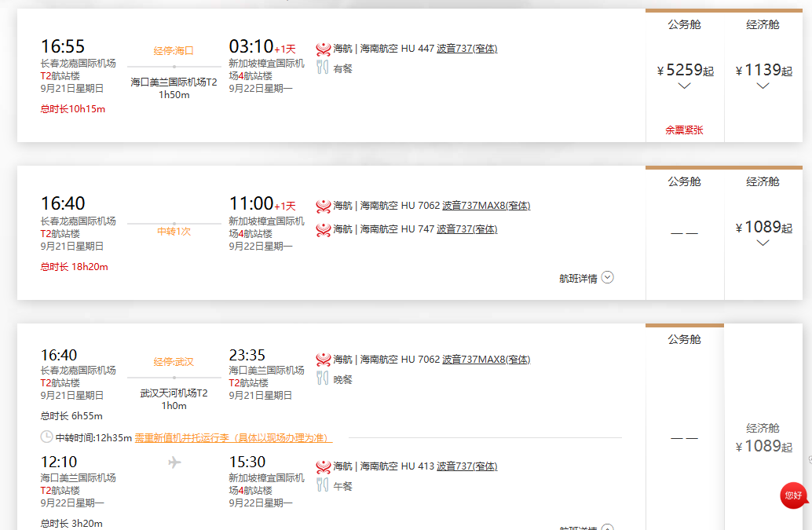Click flight number HU 413 text
Image resolution: width=812 pixels, height=530 pixels.
coord(418,466)
